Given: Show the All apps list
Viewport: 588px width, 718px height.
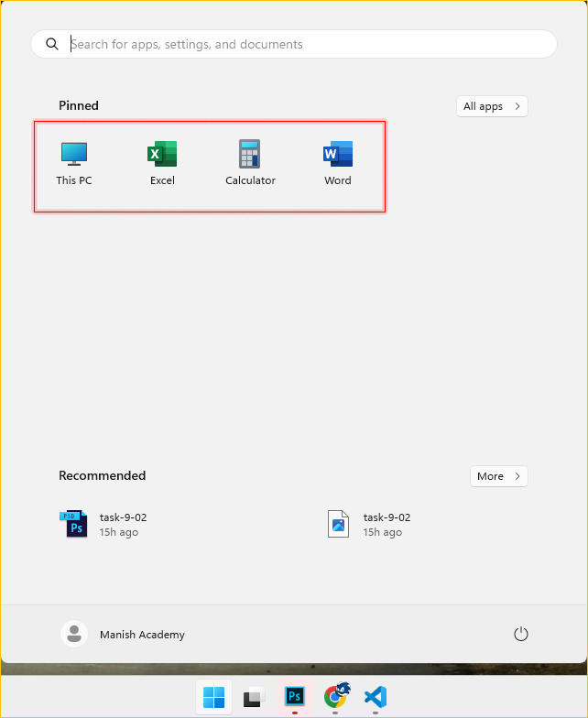Looking at the screenshot, I should tap(492, 106).
